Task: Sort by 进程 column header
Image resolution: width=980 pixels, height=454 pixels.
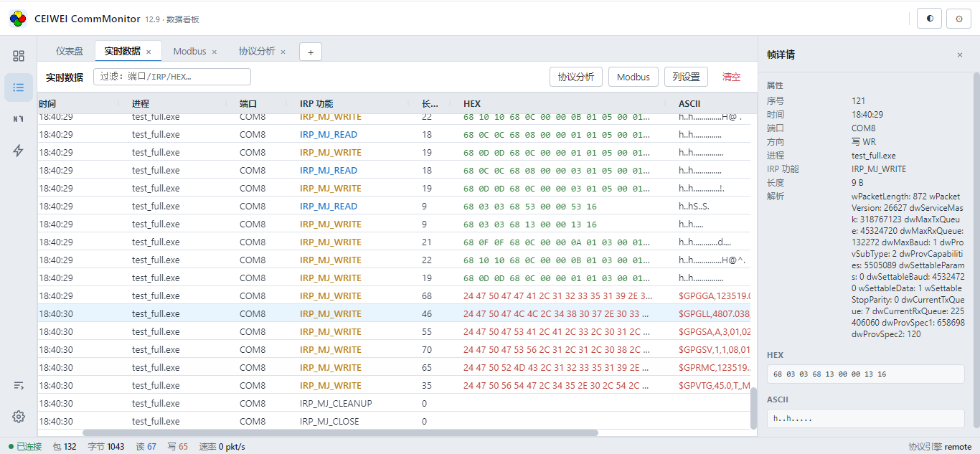Action: pyautogui.click(x=141, y=104)
